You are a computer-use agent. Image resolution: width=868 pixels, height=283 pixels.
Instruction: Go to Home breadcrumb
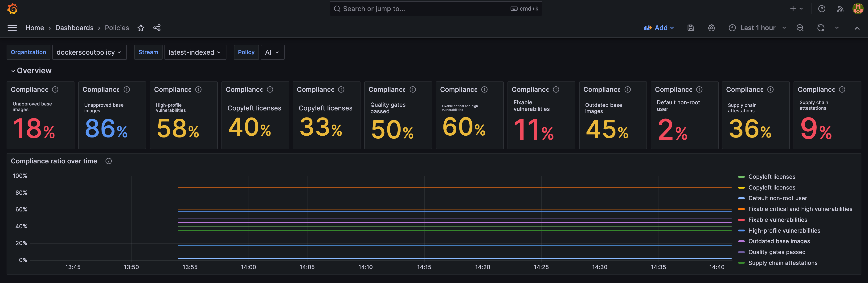coord(35,28)
